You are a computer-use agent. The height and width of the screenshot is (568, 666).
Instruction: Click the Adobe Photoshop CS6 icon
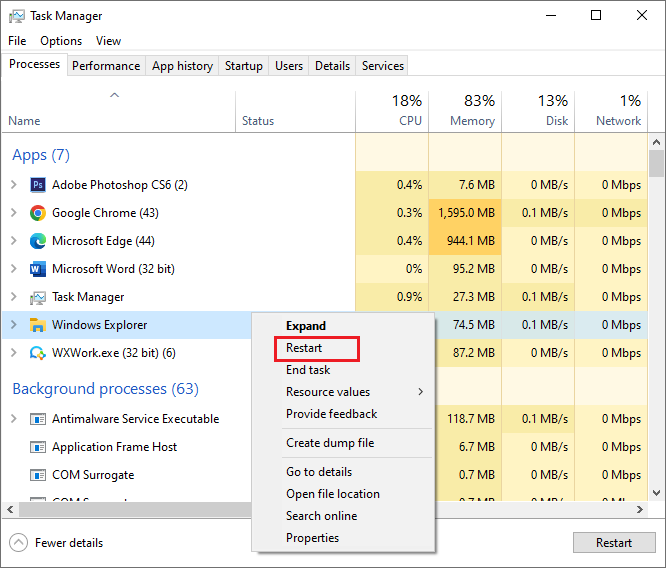[x=38, y=185]
